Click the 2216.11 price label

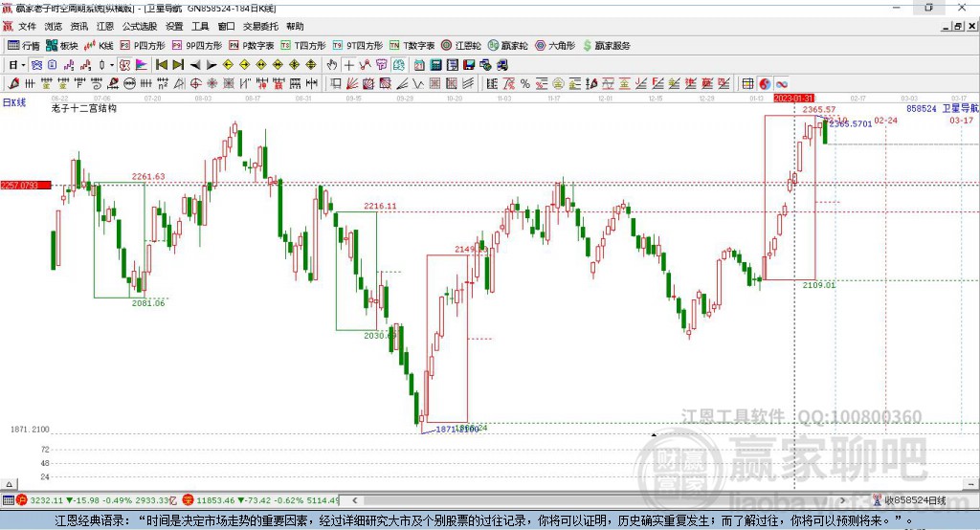(x=380, y=206)
